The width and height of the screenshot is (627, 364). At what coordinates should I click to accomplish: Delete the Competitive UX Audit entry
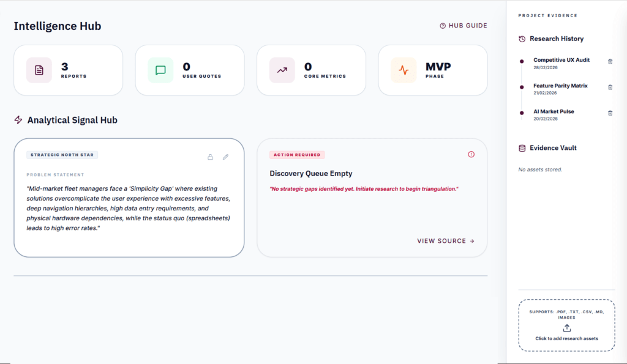pyautogui.click(x=610, y=61)
